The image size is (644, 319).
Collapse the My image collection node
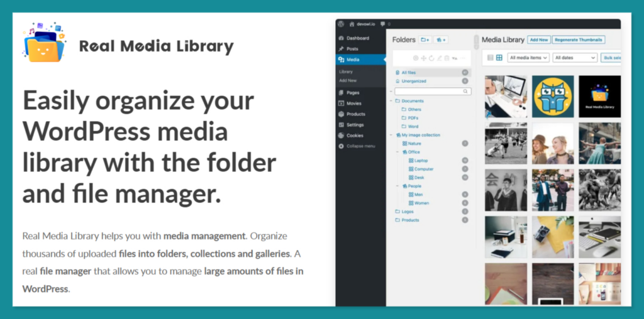pyautogui.click(x=391, y=135)
